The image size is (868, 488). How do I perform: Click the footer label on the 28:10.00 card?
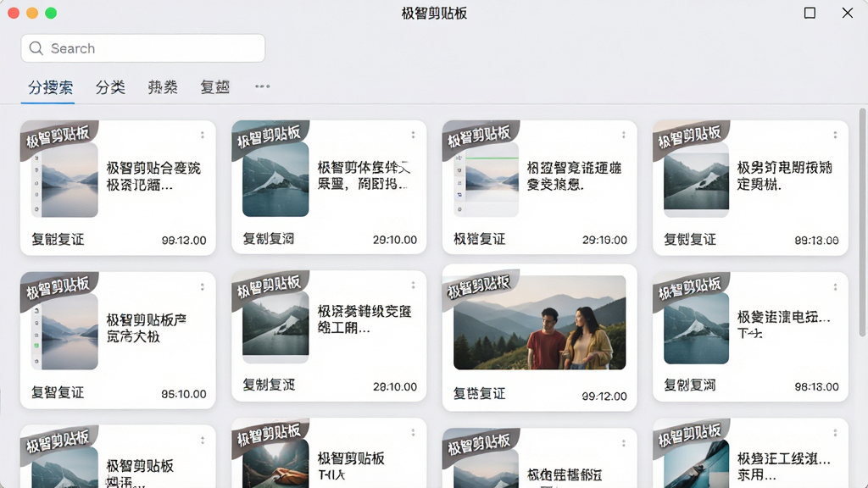point(269,385)
